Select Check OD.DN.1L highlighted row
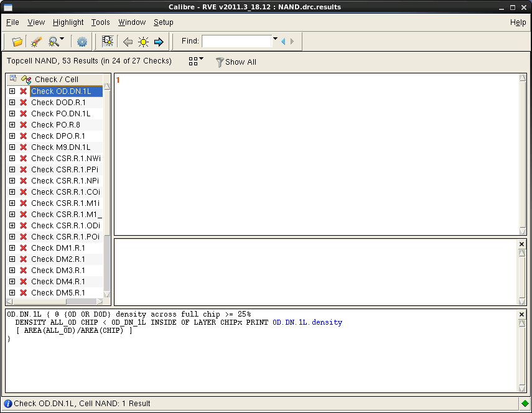This screenshot has width=532, height=413. [66, 91]
